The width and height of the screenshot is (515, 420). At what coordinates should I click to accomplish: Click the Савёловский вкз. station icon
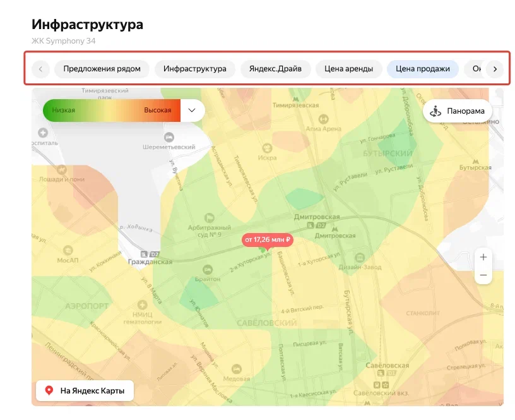click(381, 385)
